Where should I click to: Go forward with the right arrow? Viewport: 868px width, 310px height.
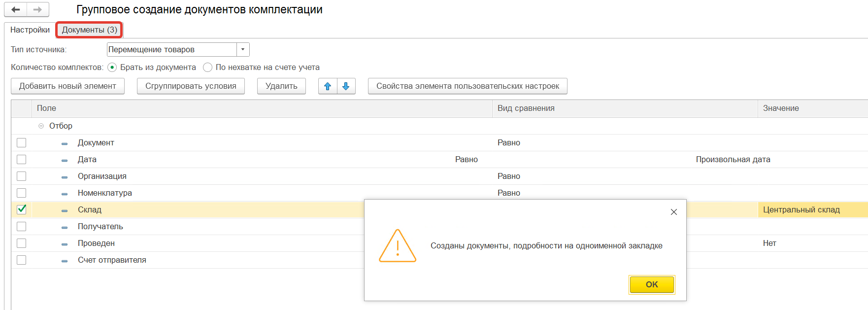tap(38, 9)
